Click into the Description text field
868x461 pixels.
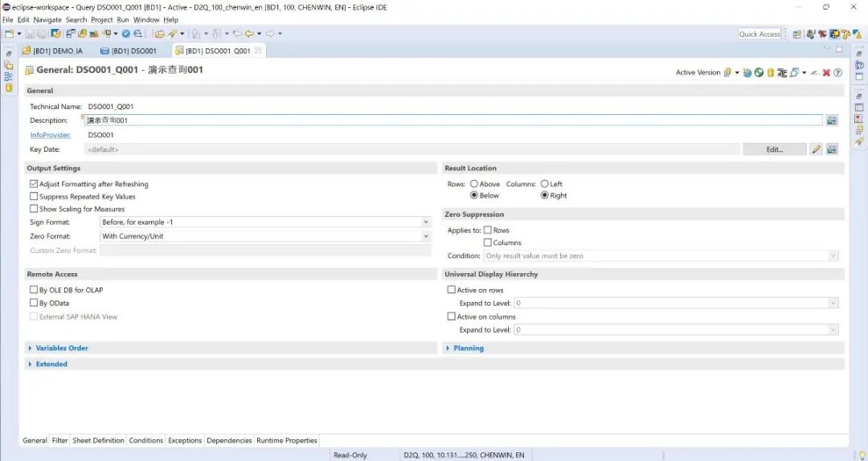tap(453, 120)
